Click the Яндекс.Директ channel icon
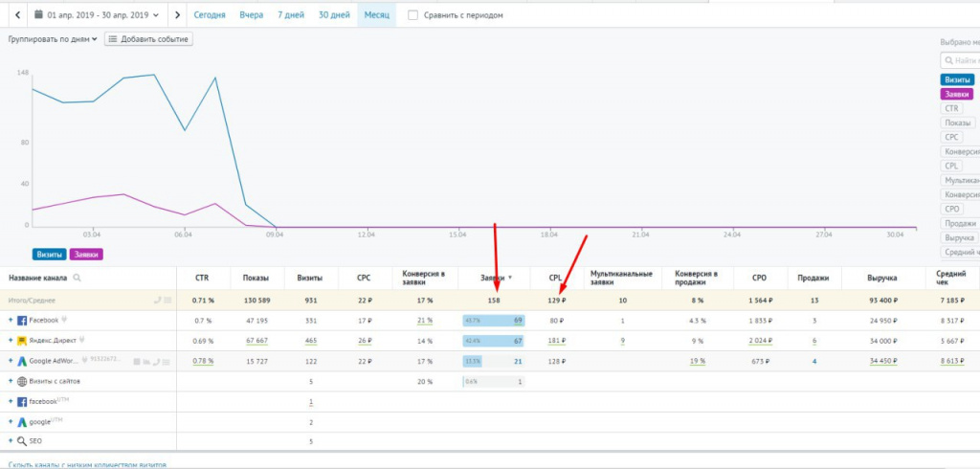The height and width of the screenshot is (469, 980). pos(21,340)
